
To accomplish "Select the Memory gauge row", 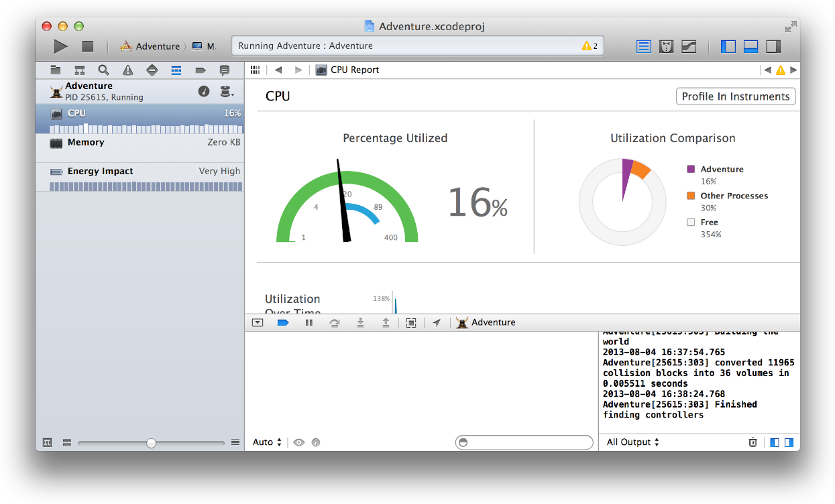I will [140, 148].
